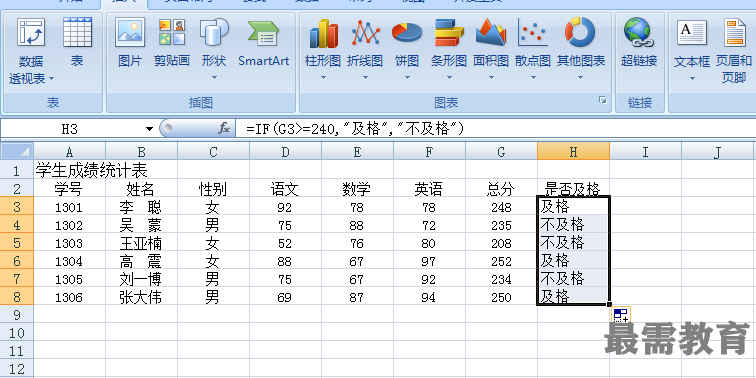Screen dimensions: 756x378
Task: Select column D header
Action: click(285, 152)
